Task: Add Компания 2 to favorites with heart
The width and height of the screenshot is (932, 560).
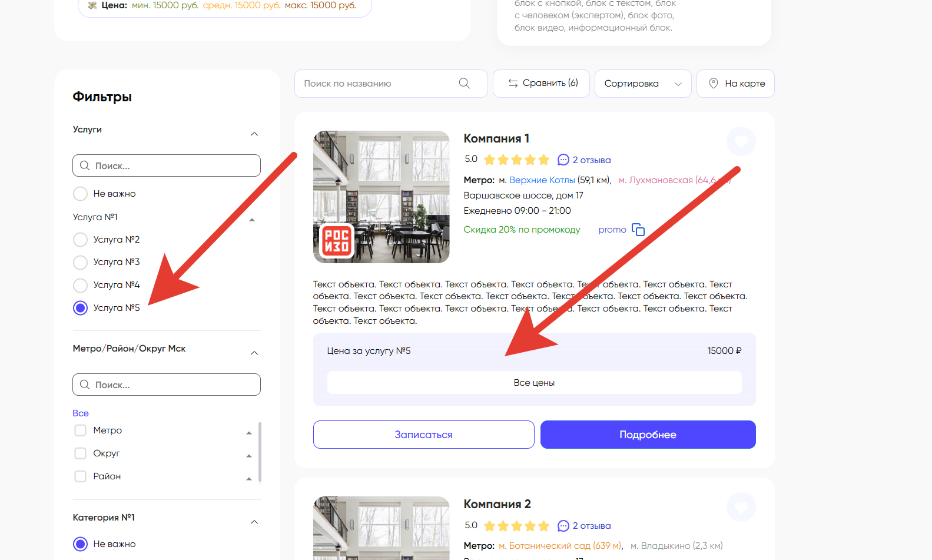Action: coord(741,507)
